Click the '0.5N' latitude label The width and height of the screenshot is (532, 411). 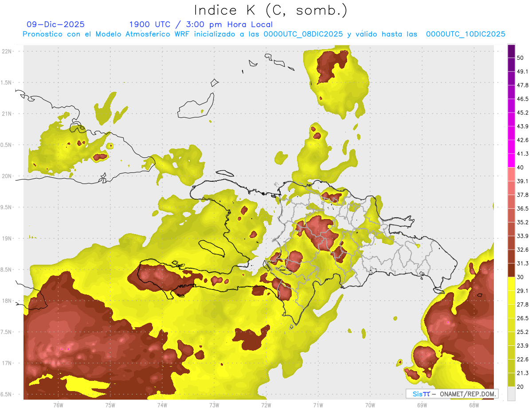point(7,145)
